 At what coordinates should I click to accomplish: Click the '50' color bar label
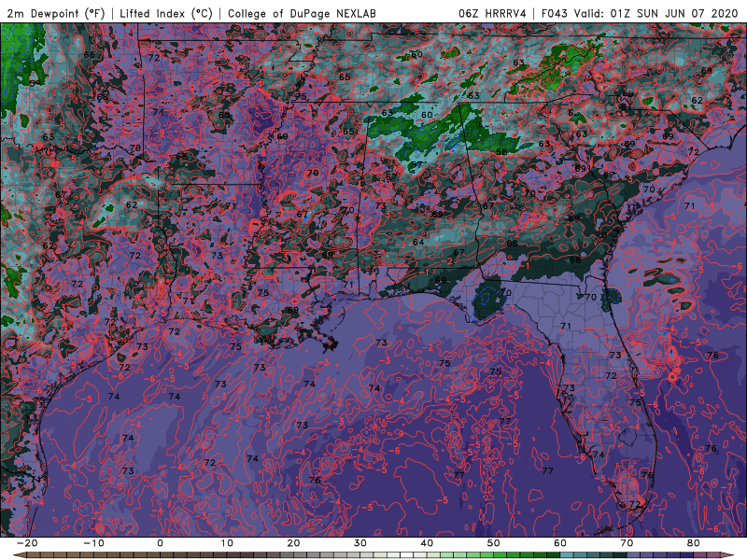tap(494, 543)
